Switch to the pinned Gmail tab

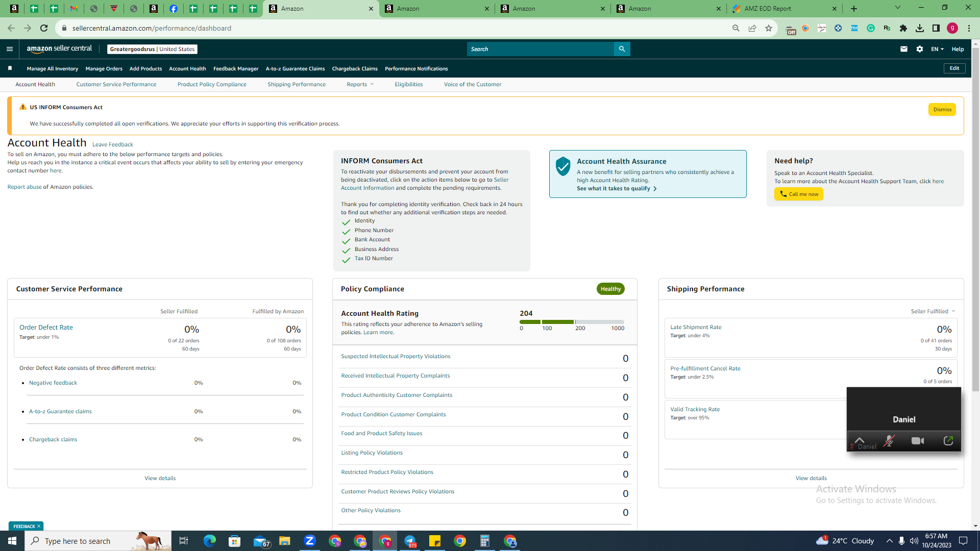pos(74,9)
